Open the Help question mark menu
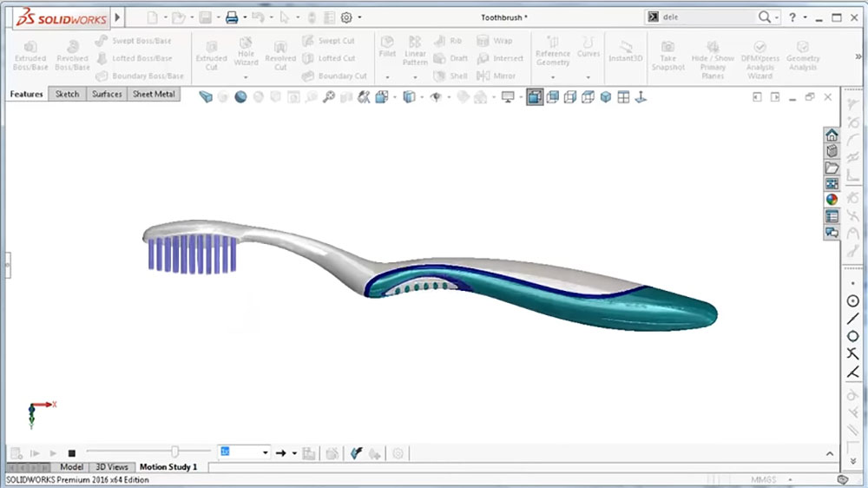This screenshot has width=868, height=488. [x=792, y=17]
